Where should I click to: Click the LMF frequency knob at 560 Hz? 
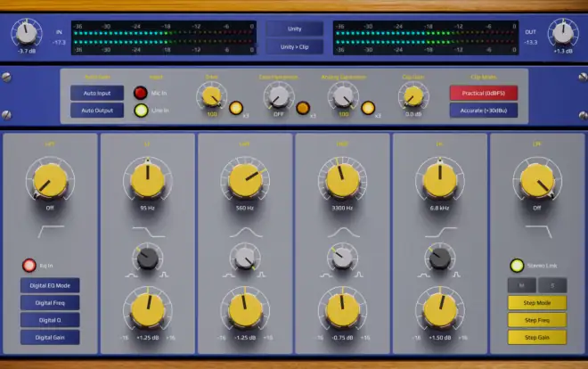click(245, 181)
